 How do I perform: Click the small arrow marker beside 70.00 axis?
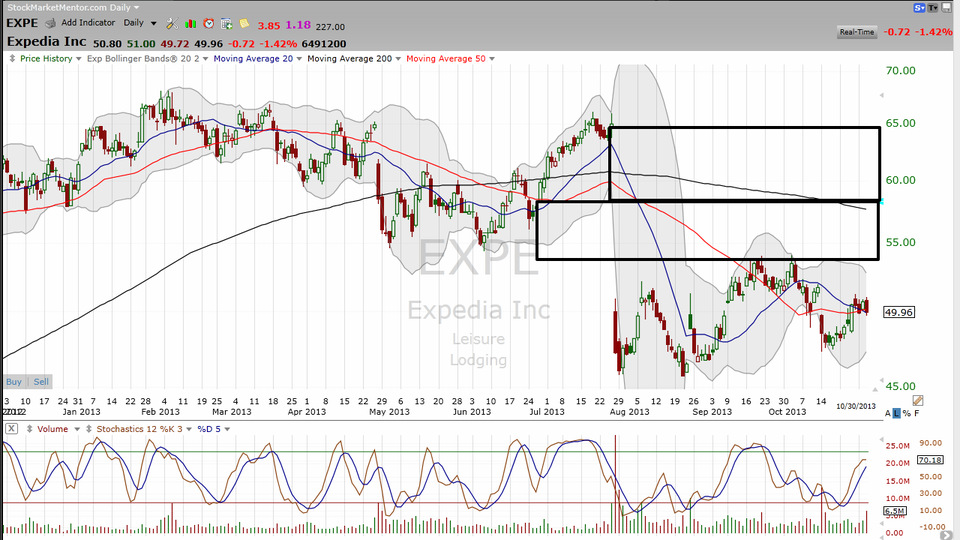click(x=882, y=96)
